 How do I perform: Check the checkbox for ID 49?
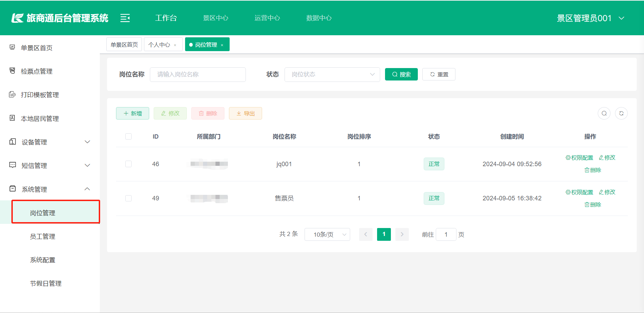128,198
